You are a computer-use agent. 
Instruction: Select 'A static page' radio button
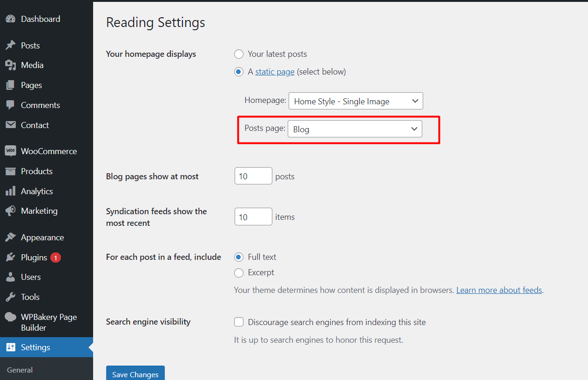click(239, 72)
